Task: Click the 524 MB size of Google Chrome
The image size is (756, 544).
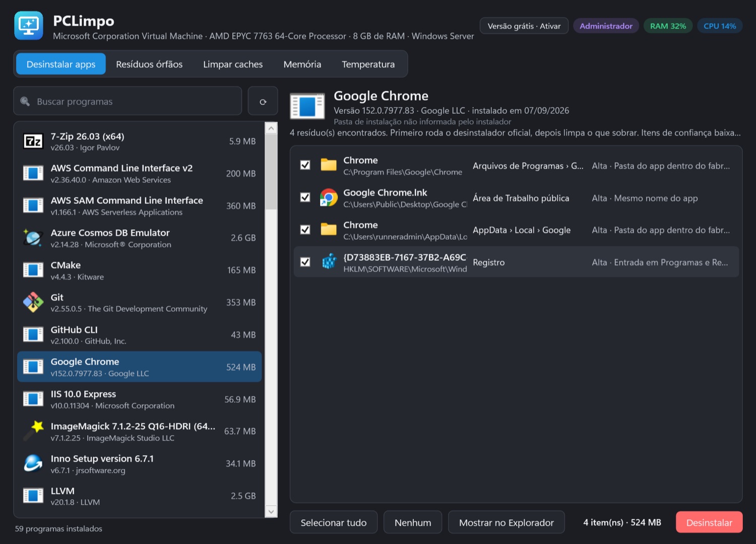Action: point(241,367)
